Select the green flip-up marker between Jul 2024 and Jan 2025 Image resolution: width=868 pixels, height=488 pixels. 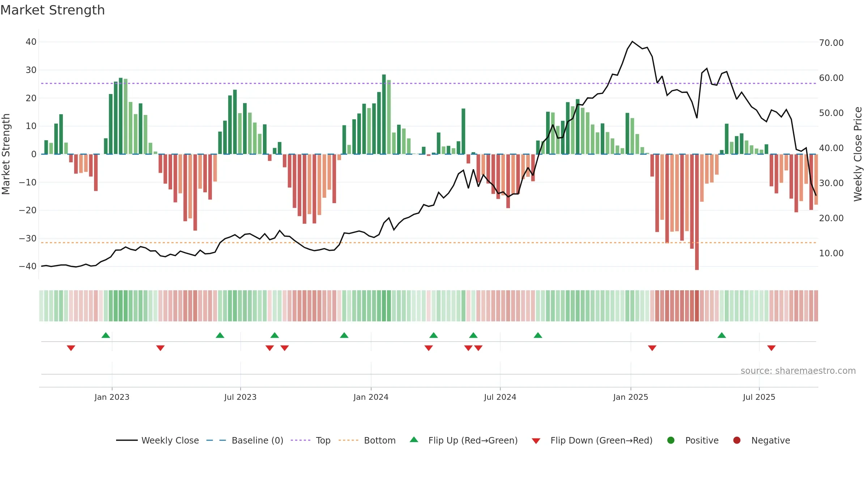pos(538,335)
